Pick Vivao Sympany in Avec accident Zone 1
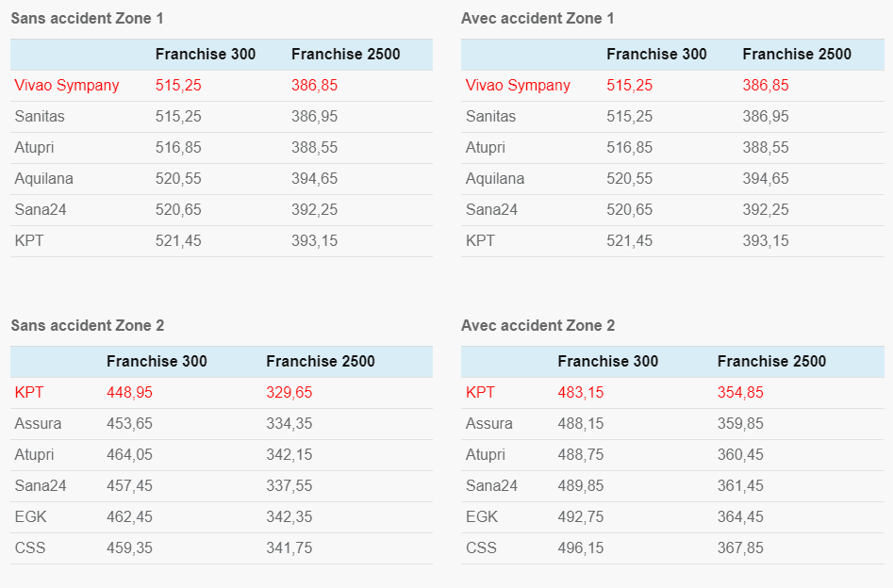 (x=518, y=86)
